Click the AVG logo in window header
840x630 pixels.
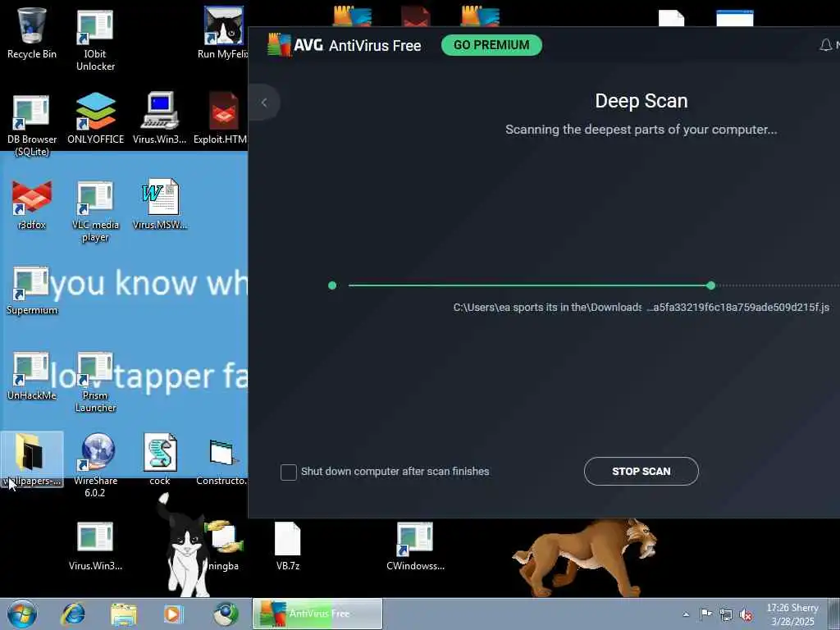click(279, 45)
